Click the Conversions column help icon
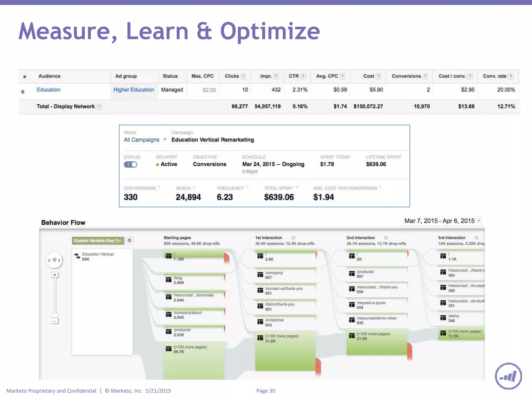Screen dimensions: 532x399 (425, 76)
